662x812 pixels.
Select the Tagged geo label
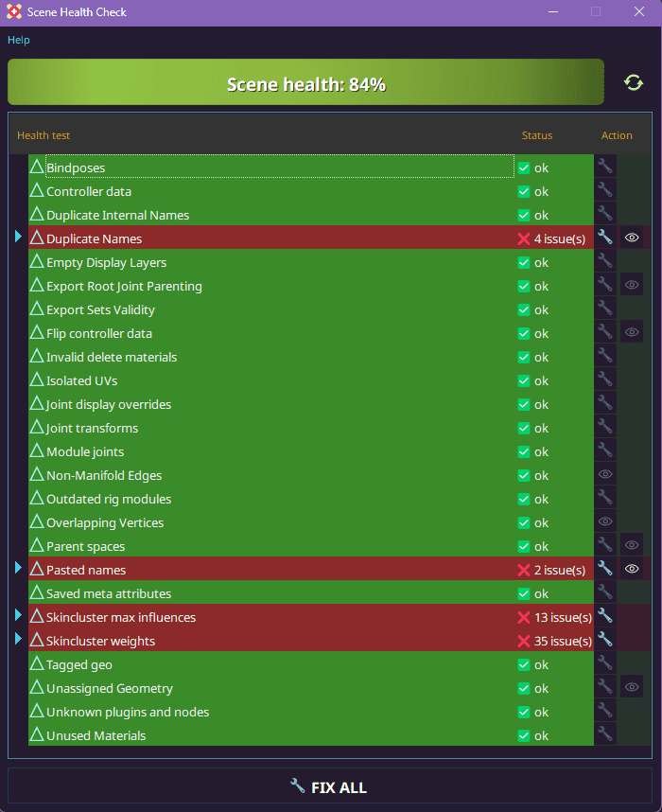click(79, 665)
